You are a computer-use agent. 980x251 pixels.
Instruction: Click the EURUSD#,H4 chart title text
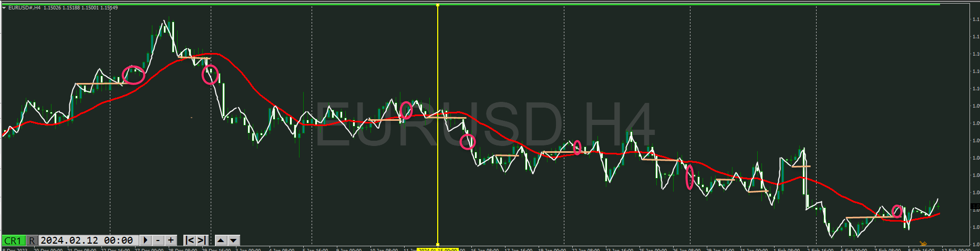pos(25,8)
